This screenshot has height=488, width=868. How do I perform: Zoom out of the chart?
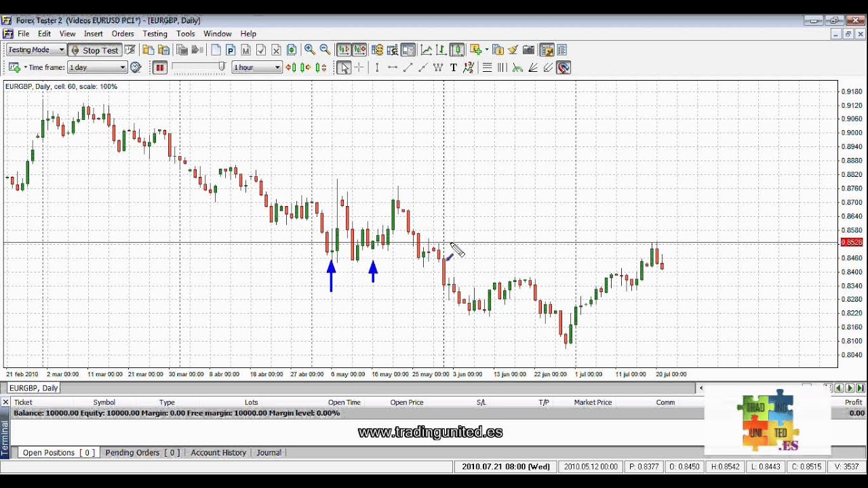tap(325, 49)
